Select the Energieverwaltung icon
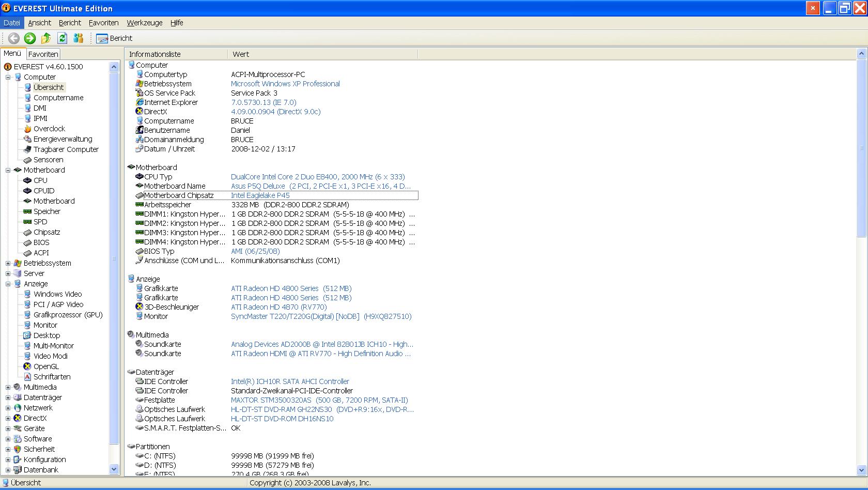868x490 pixels. point(27,139)
